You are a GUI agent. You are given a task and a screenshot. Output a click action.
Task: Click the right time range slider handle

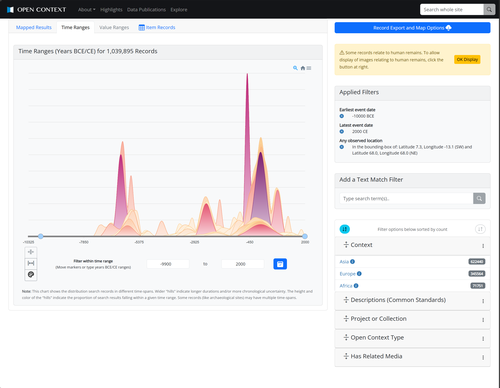pyautogui.click(x=305, y=236)
